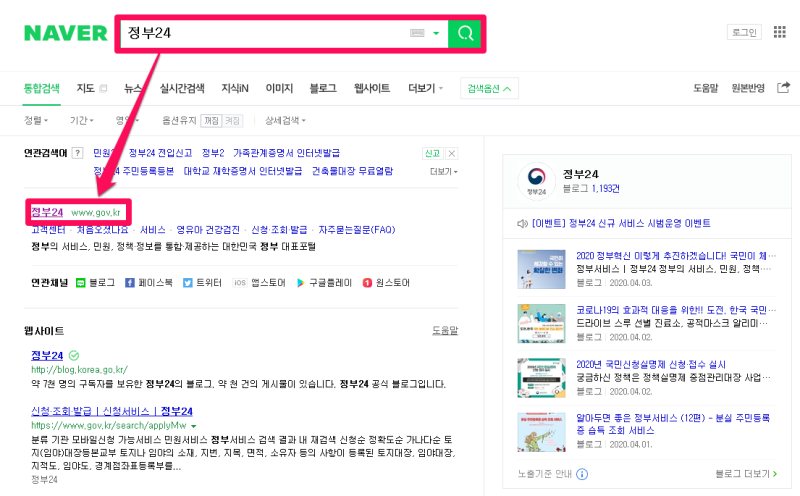Click the NAVER logo

pyautogui.click(x=66, y=33)
